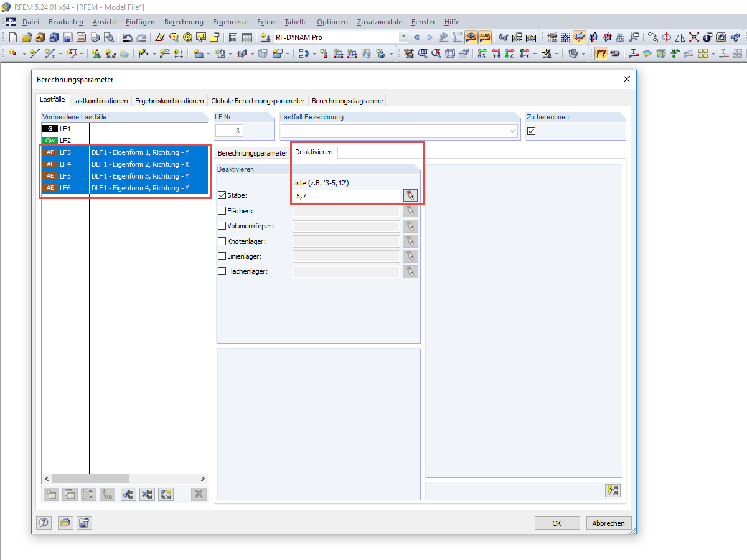Click the lightning list icon at the bottom right of the dialog
Viewport: 747px width, 560px height.
[613, 490]
